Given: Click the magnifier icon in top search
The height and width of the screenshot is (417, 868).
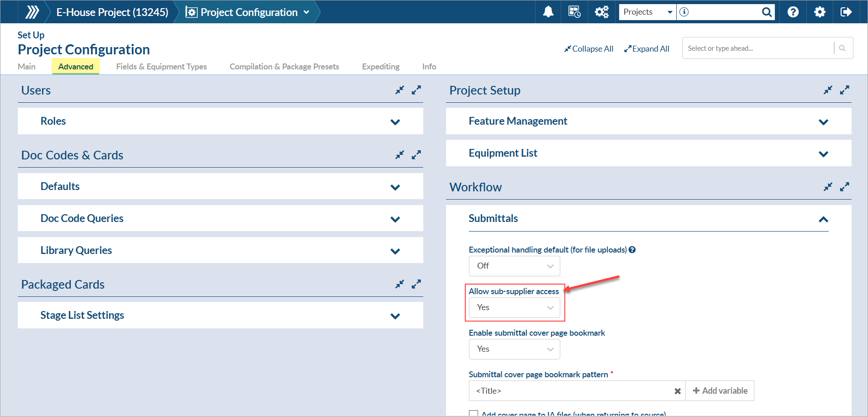Looking at the screenshot, I should tap(767, 12).
